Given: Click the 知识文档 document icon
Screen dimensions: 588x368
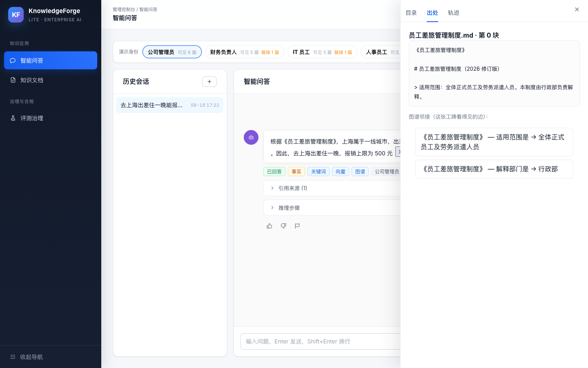Looking at the screenshot, I should click(x=13, y=80).
